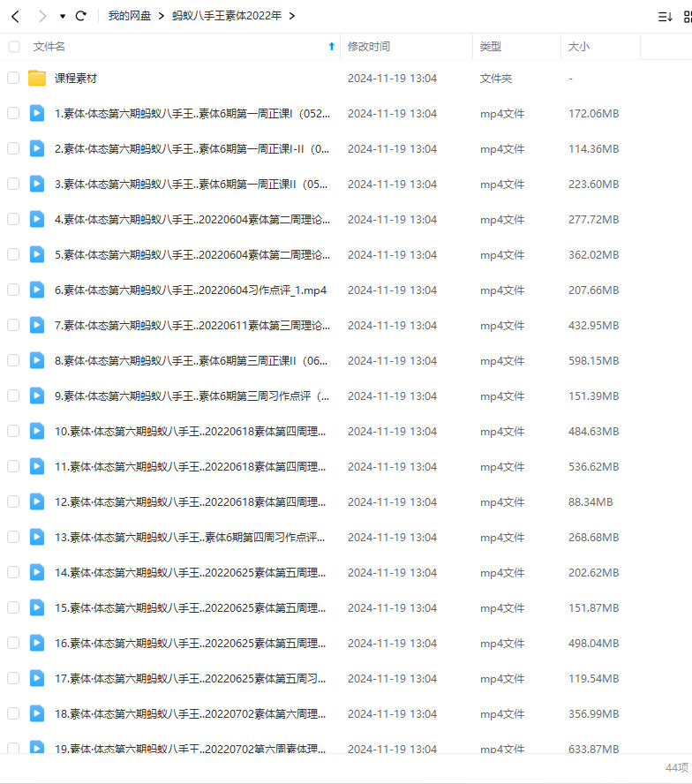Check the box for file 7.素体·体态
692x784 pixels.
click(13, 325)
